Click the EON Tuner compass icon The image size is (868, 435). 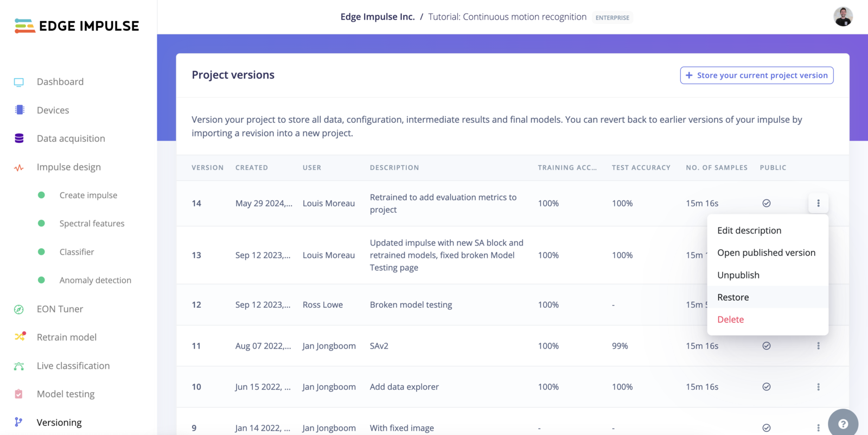tap(19, 309)
